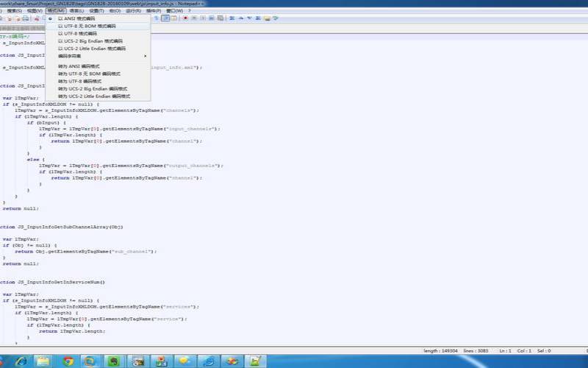Click the Close All documents toolbar icon
Viewport: 588px width, 368px height.
coord(17,18)
